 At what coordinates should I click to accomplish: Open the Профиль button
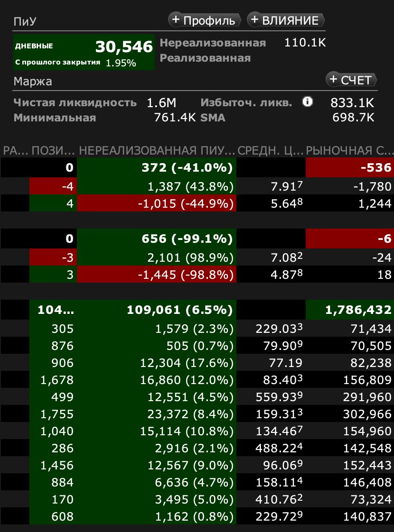click(205, 20)
